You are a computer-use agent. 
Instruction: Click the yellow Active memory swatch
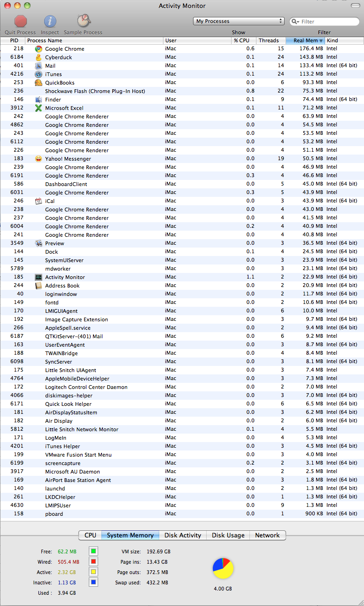pos(93,572)
